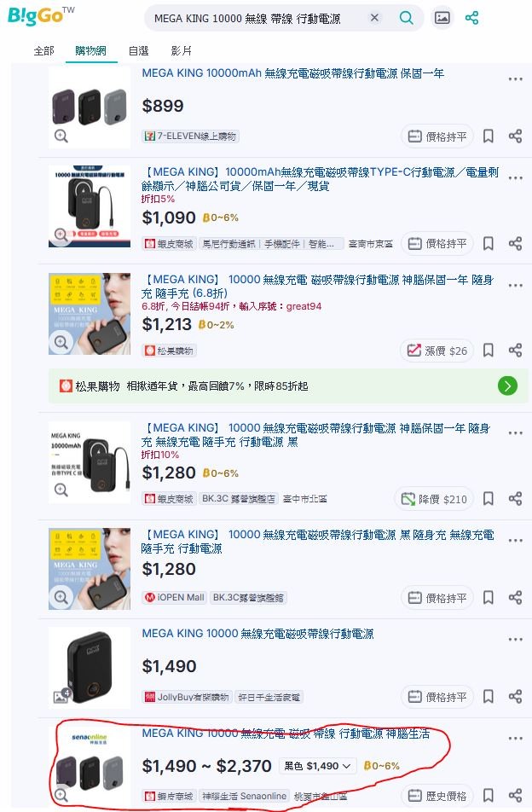
Task: Click the BigGo logo
Action: (x=41, y=16)
